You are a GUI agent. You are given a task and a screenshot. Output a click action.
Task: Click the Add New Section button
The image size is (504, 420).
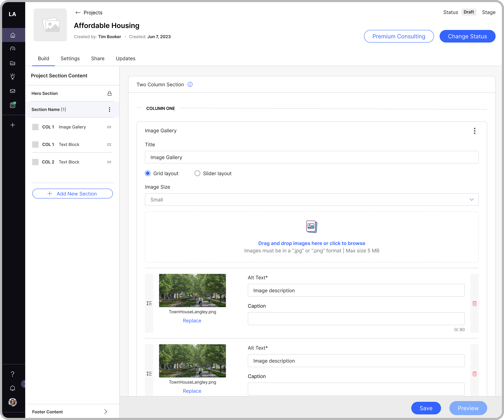tap(72, 194)
